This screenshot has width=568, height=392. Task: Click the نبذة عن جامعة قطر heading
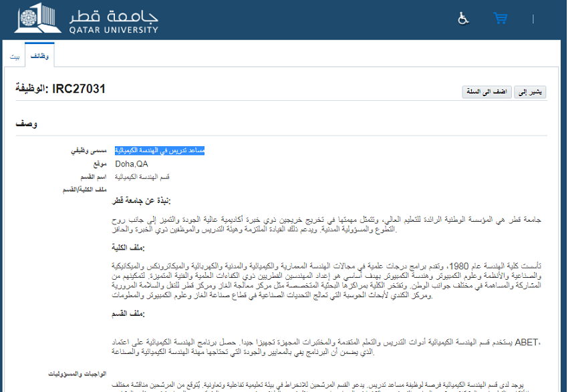pos(141,200)
